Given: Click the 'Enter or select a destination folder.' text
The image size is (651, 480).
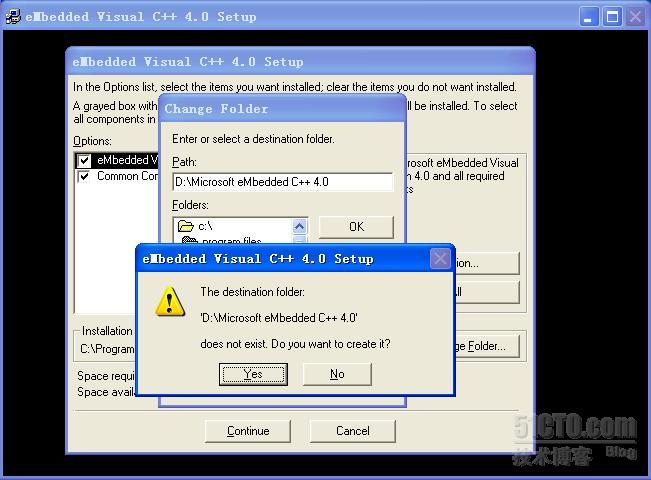Looking at the screenshot, I should 253,139.
